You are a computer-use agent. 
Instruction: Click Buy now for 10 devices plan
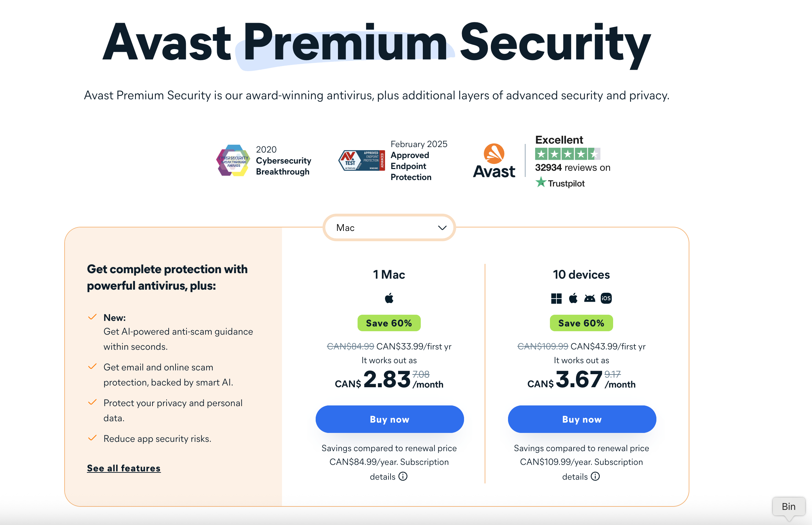[x=582, y=419]
